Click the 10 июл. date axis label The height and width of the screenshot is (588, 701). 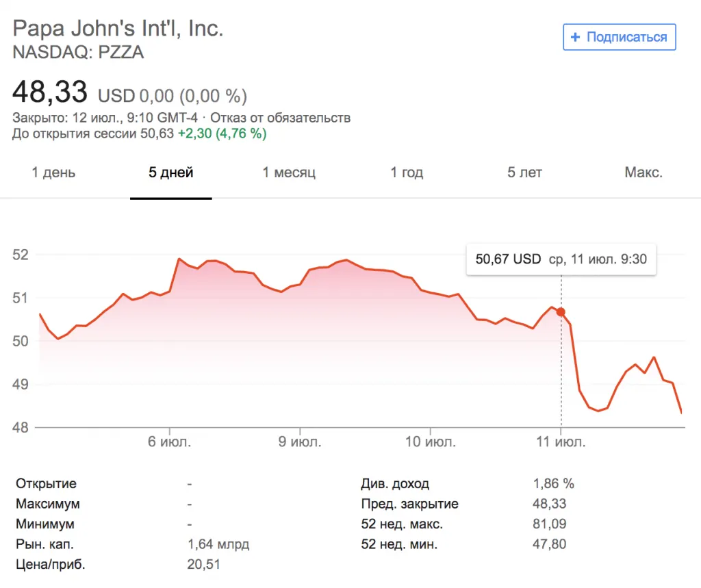pyautogui.click(x=431, y=442)
